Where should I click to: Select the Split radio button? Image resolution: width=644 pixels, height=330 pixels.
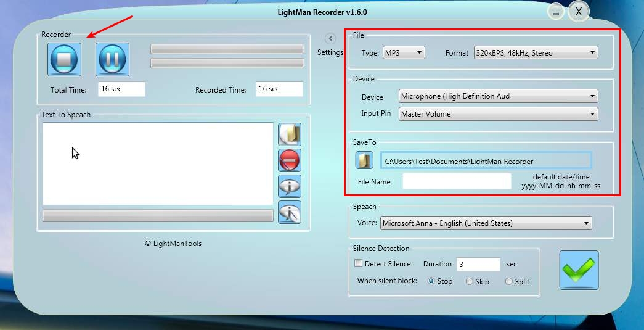(x=509, y=281)
